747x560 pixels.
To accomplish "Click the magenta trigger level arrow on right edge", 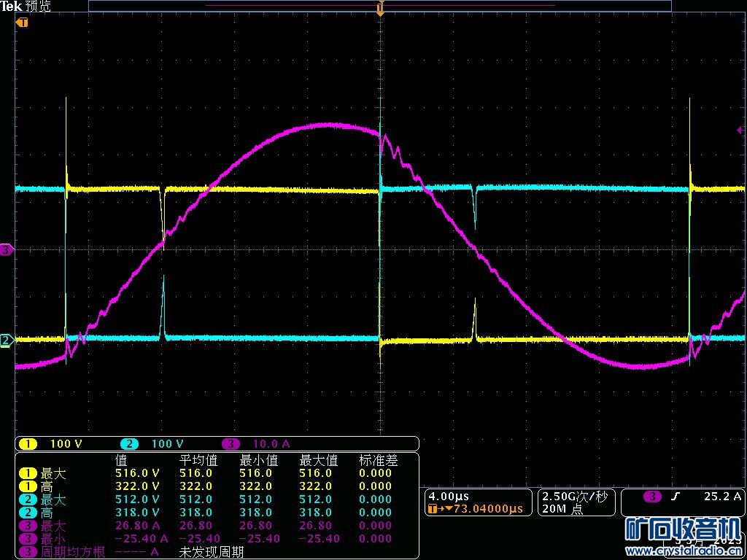I will [x=741, y=131].
